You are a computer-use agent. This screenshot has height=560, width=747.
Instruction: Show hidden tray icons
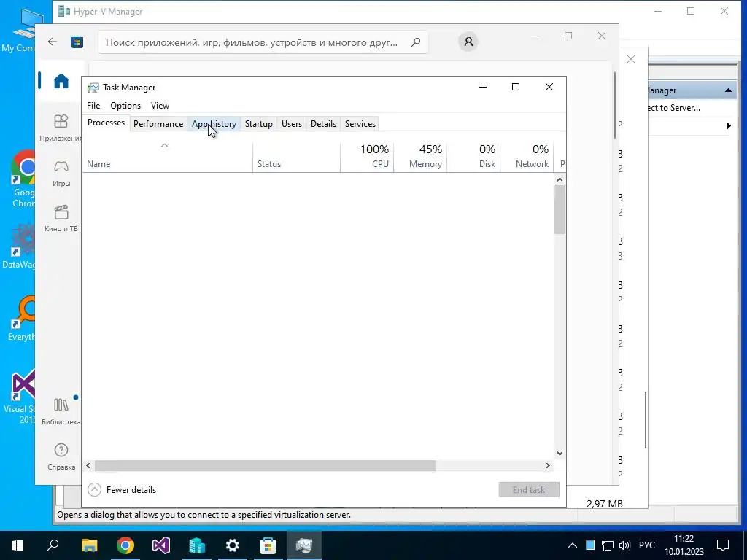(x=573, y=545)
